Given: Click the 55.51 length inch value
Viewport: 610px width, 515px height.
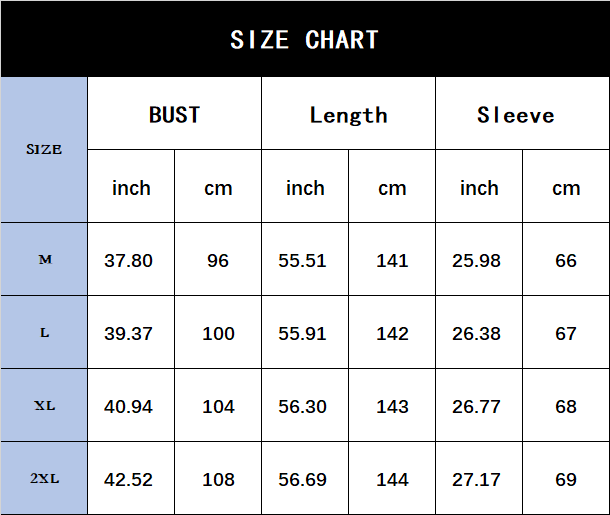Looking at the screenshot, I should 303,260.
